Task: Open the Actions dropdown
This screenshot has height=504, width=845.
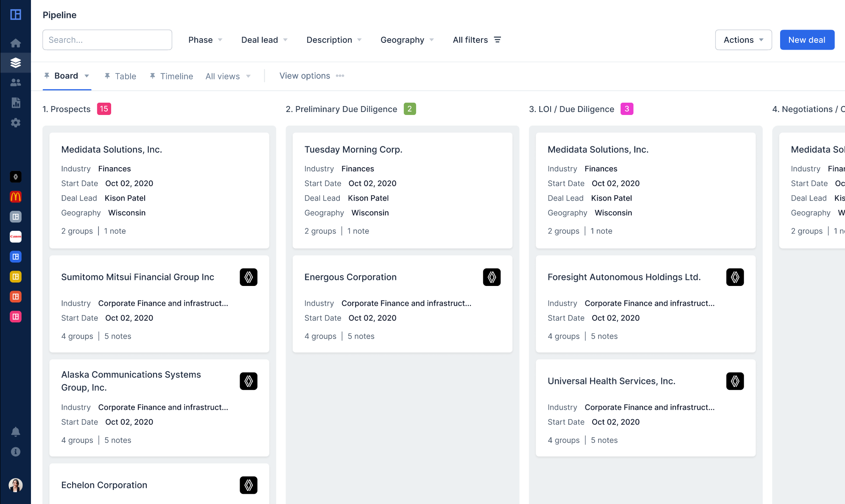Action: point(743,40)
